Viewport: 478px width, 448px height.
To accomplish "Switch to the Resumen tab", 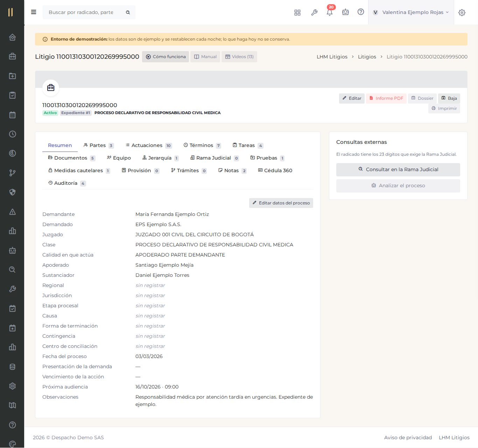I will 60,145.
